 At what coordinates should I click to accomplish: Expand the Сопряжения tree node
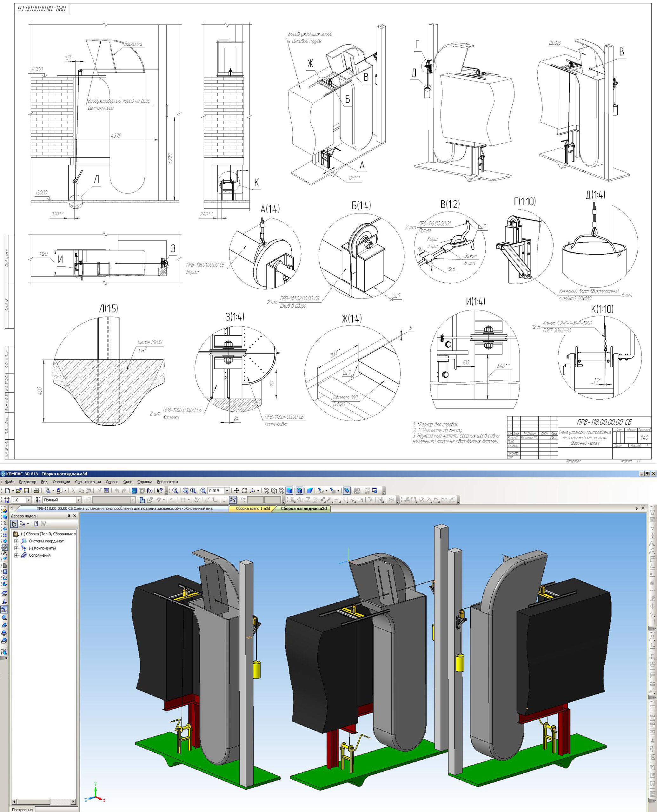(x=16, y=556)
